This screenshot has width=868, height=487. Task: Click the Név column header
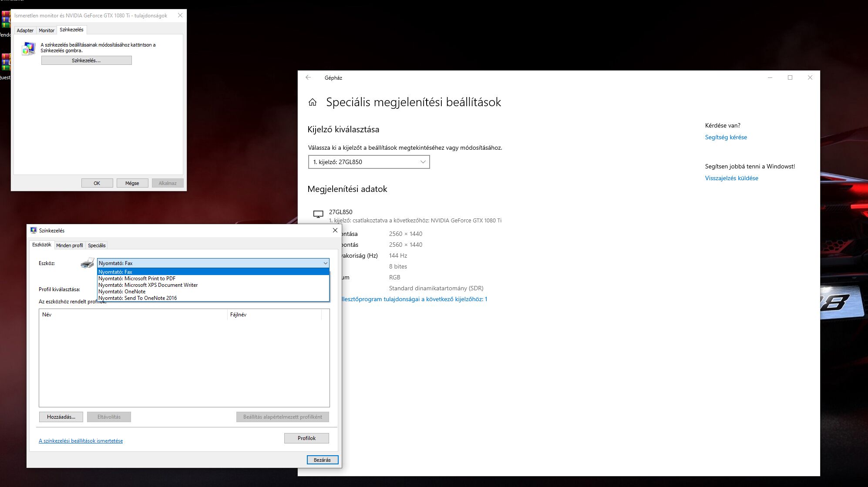47,315
